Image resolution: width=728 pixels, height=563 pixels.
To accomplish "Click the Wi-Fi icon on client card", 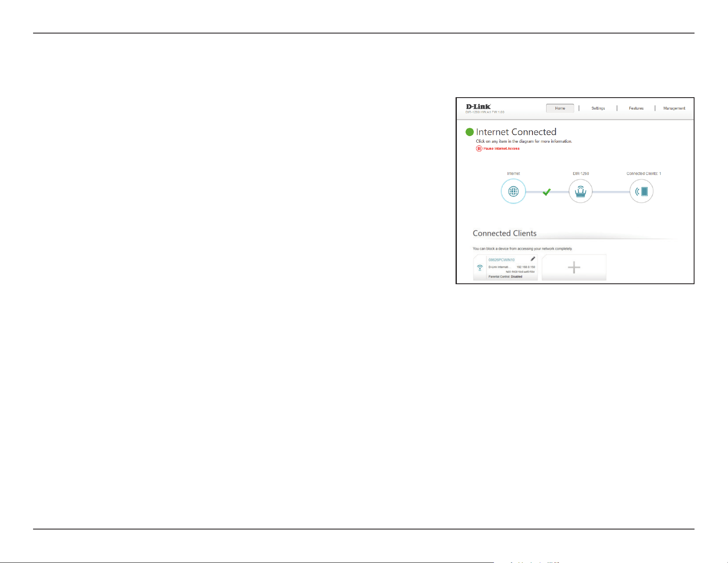I will [480, 268].
